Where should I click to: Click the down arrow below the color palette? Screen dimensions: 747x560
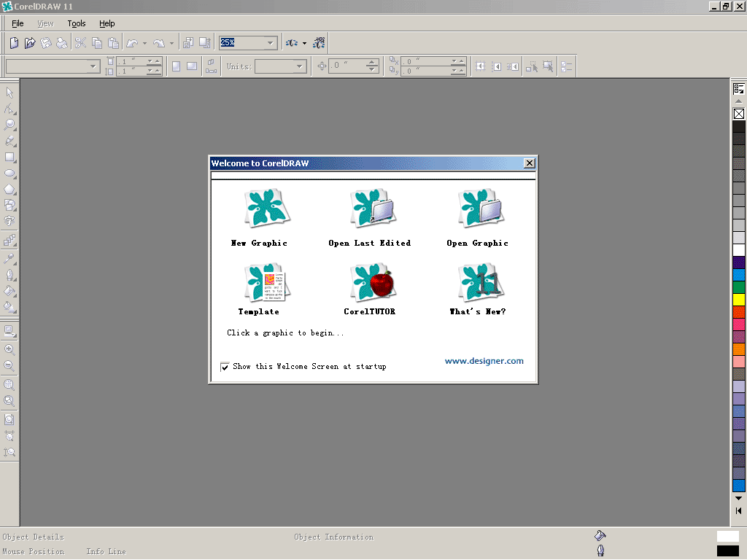738,499
